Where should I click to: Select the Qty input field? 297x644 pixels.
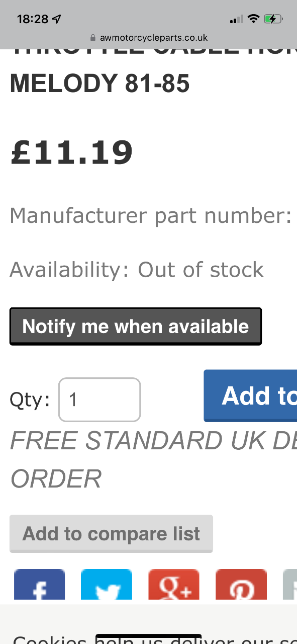(100, 399)
